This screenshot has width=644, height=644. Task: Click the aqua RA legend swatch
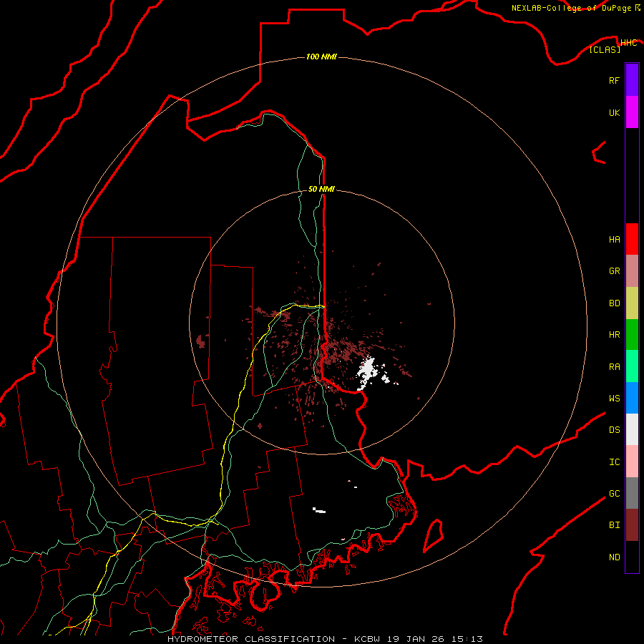632,366
